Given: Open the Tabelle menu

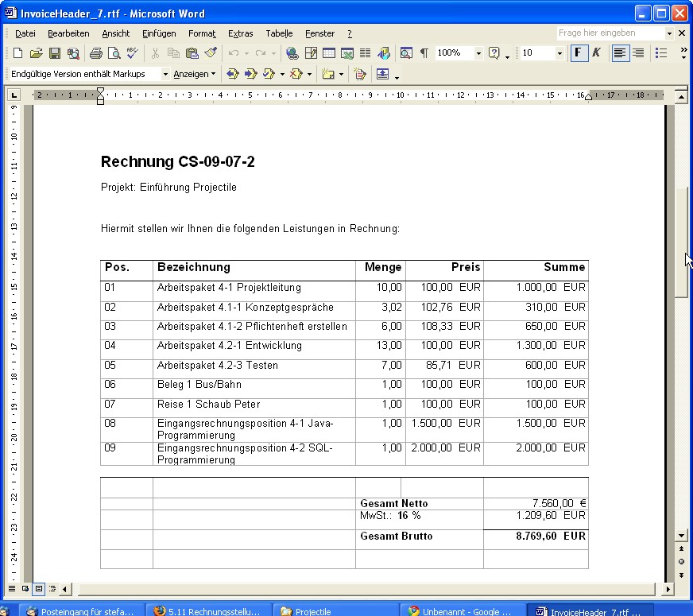Looking at the screenshot, I should click(x=279, y=33).
